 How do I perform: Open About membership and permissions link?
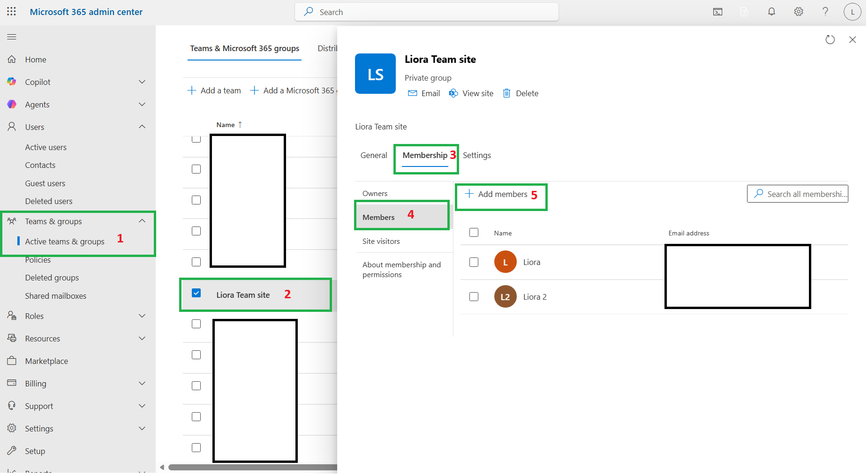(401, 270)
